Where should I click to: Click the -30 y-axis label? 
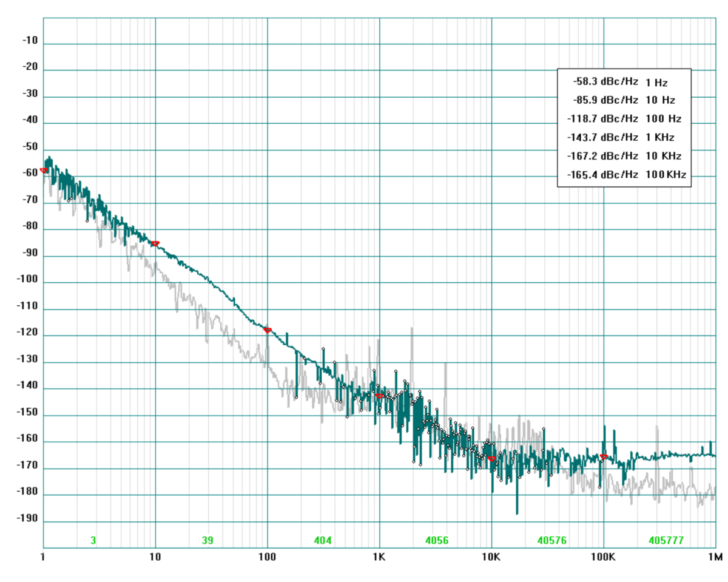tap(30, 94)
